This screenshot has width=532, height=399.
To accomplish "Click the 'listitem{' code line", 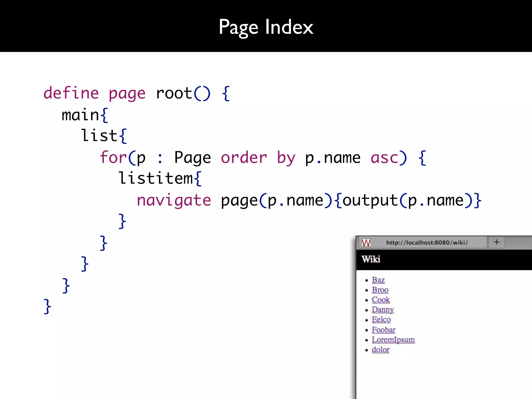I will coord(160,178).
